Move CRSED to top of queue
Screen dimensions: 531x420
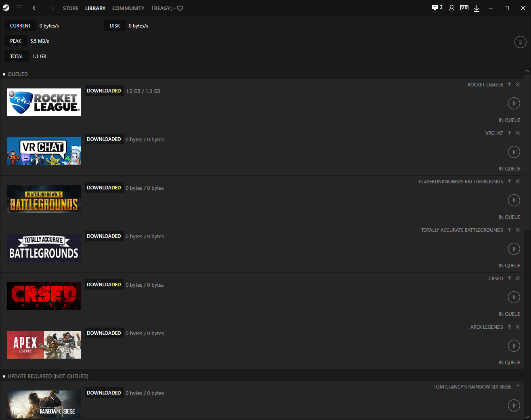point(510,278)
